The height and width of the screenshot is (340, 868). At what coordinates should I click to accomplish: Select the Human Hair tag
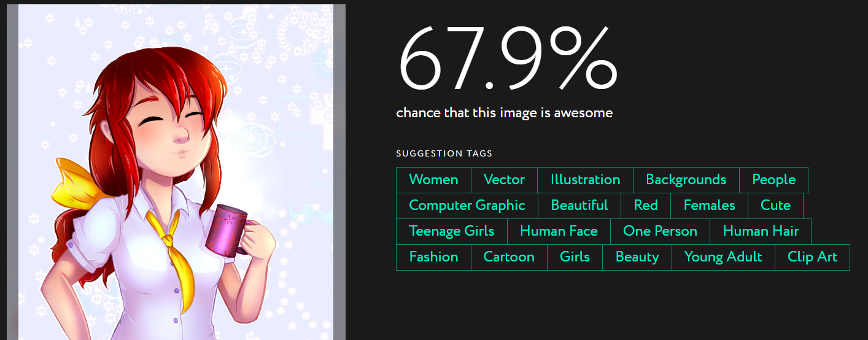pyautogui.click(x=761, y=231)
